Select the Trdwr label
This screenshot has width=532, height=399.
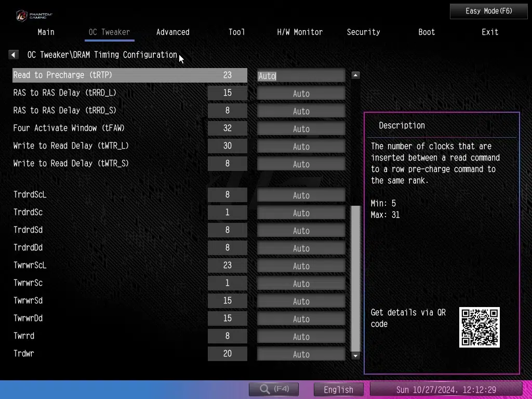24,353
